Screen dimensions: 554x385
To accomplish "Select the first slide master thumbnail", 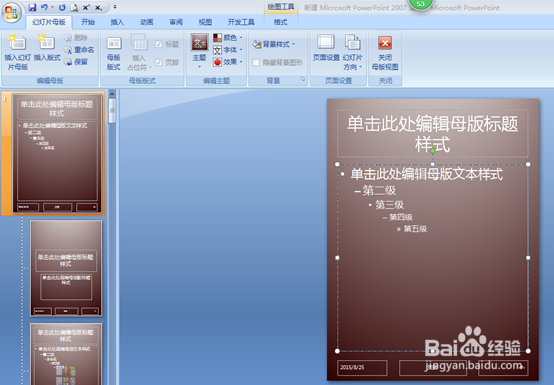I will click(58, 153).
